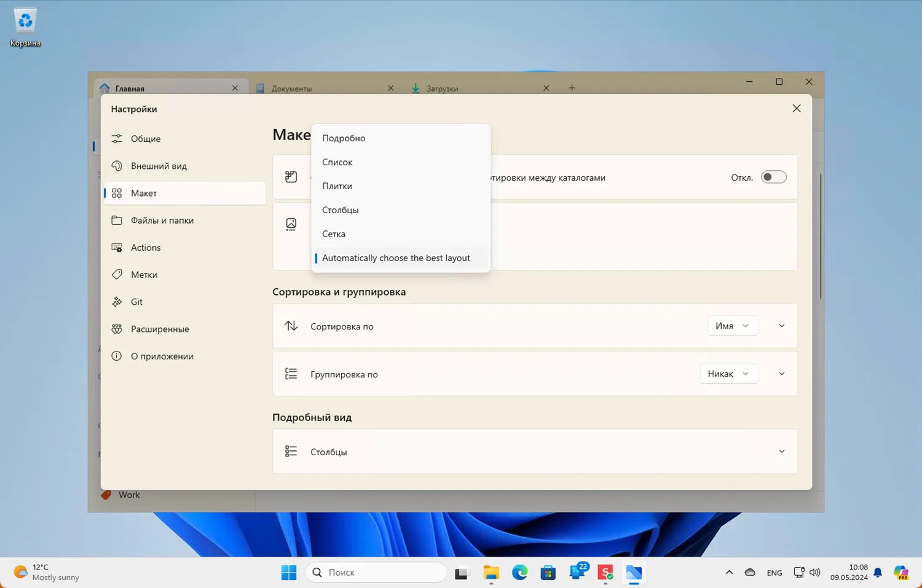Open the Windows Start menu
Screen dimensions: 922x588
[x=289, y=573]
